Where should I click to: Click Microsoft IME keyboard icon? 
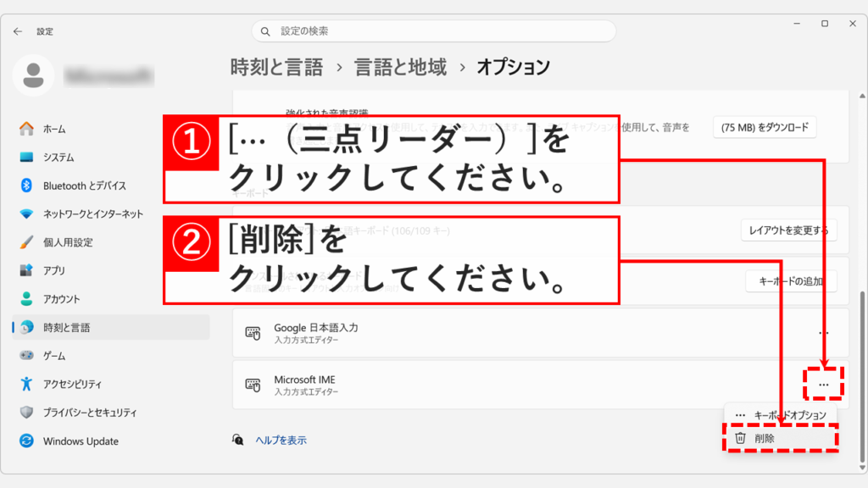253,385
